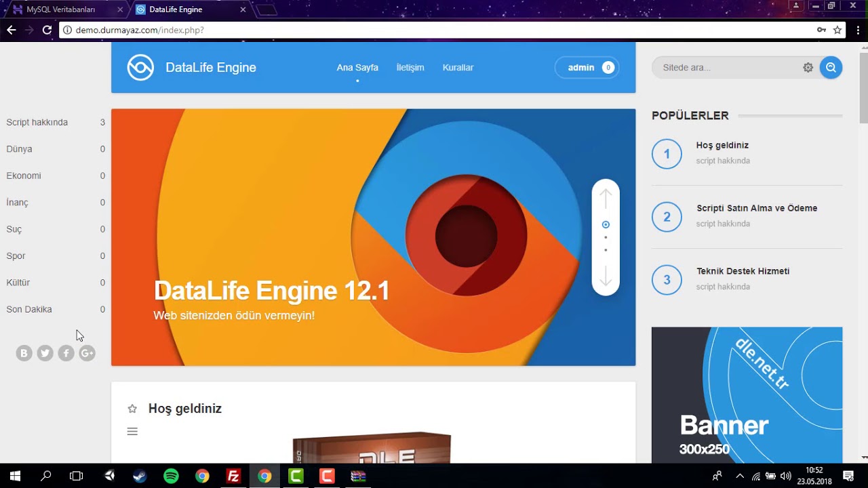Screen dimensions: 868x488
Task: Open popular post Hoş geldiniz
Action: (722, 145)
